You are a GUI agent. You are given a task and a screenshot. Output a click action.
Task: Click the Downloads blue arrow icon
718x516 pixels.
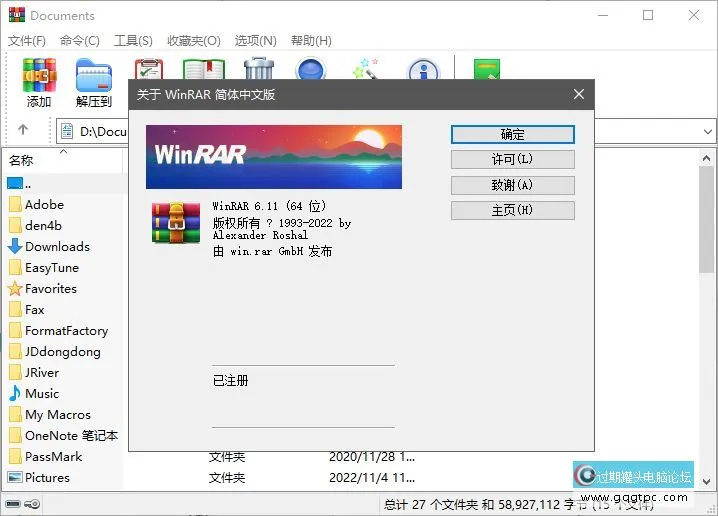click(x=15, y=246)
